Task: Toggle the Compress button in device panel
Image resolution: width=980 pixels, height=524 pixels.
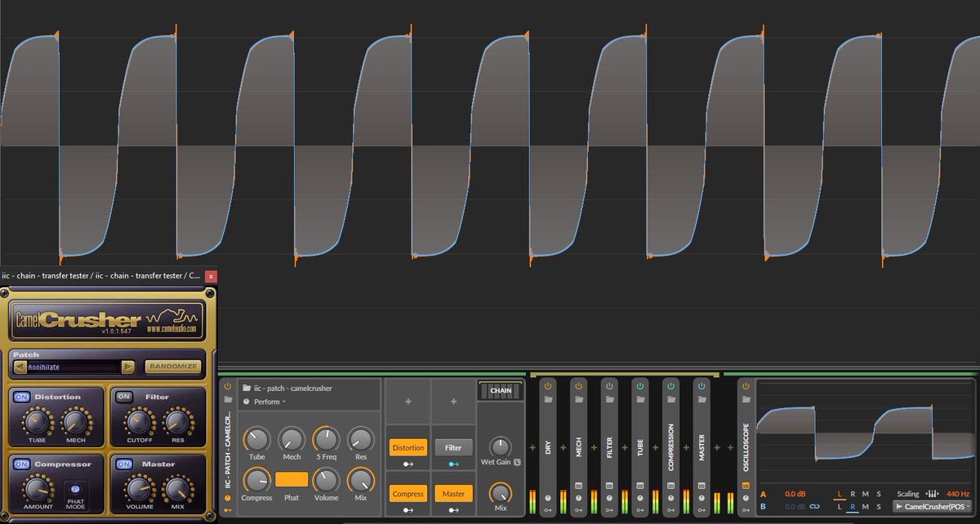Action: tap(408, 494)
